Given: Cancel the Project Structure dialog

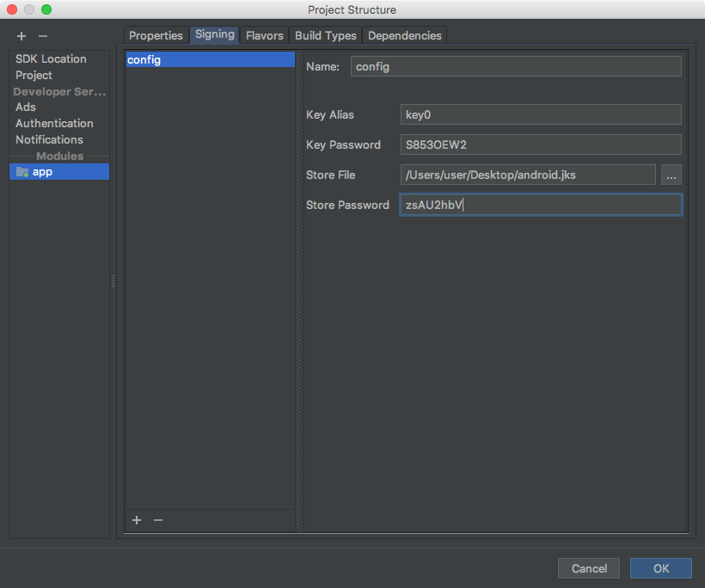Looking at the screenshot, I should click(589, 568).
